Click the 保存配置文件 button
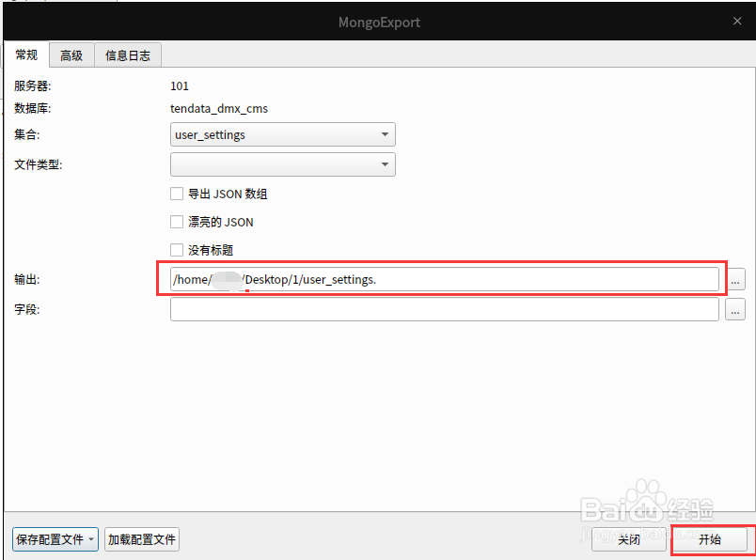This screenshot has height=560, width=756. point(55,539)
